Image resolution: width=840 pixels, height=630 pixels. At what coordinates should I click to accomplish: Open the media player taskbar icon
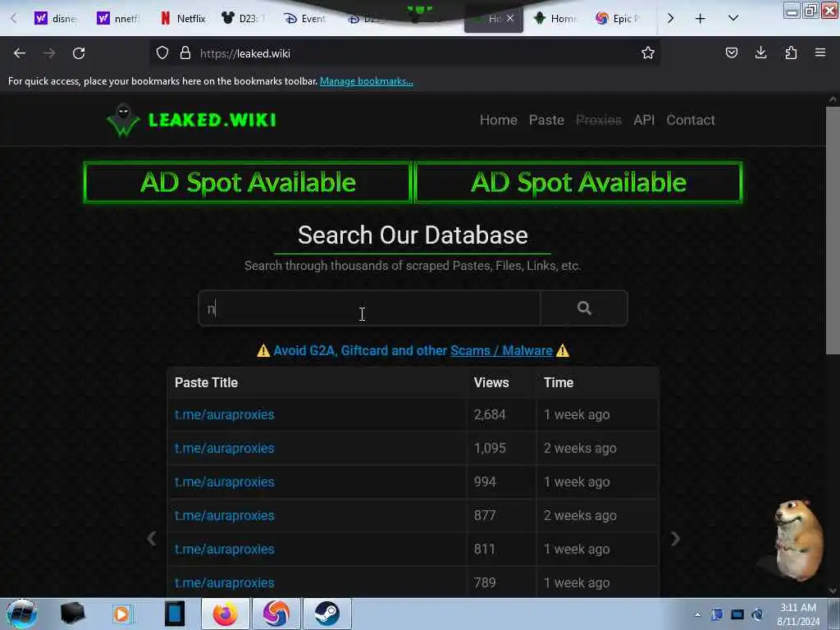[x=121, y=614]
